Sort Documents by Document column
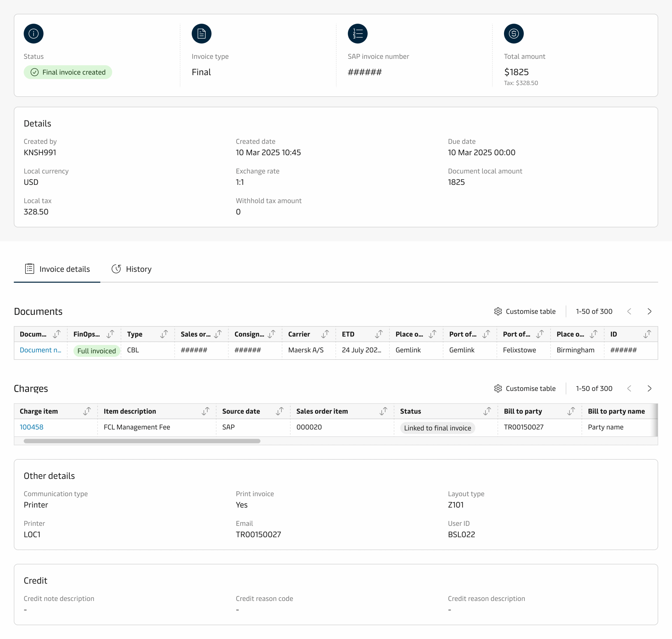Image resolution: width=672 pixels, height=639 pixels. click(57, 334)
